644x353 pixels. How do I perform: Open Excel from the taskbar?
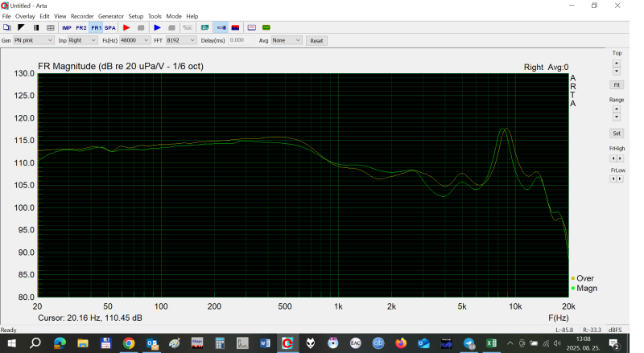[491, 343]
